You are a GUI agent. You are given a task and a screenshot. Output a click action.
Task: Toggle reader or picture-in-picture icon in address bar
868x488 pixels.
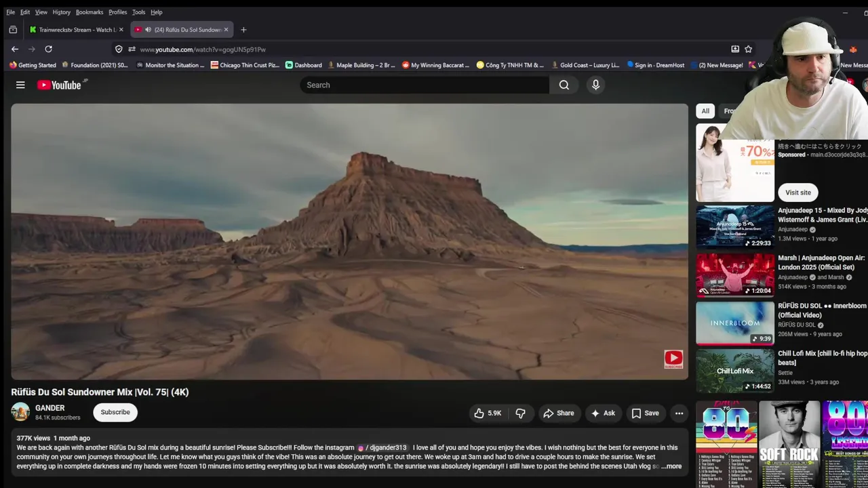735,49
